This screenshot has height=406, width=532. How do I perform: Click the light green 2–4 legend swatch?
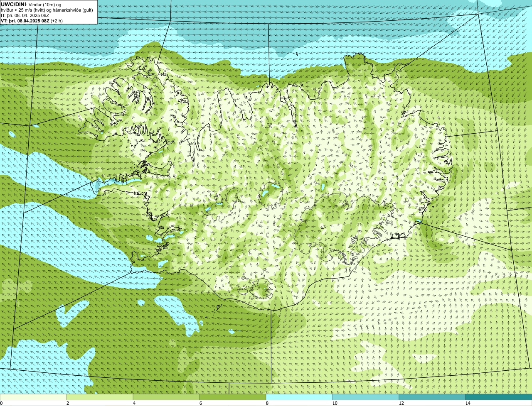click(x=100, y=397)
